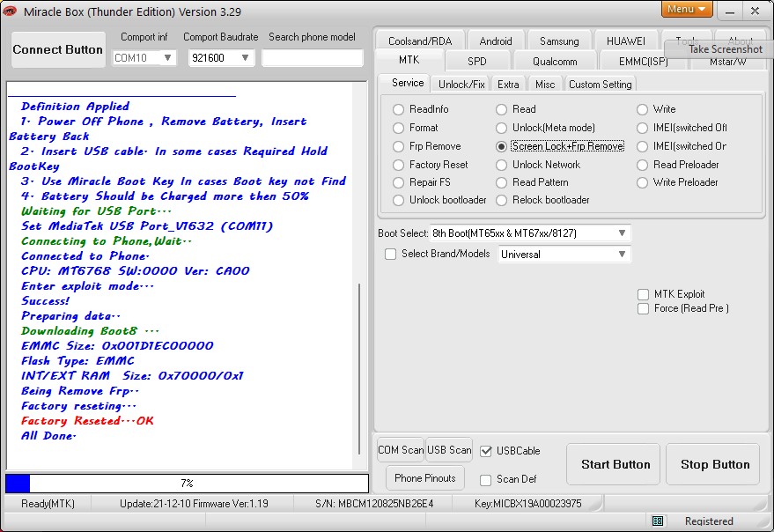Screen dimensions: 774x532
Task: Select Screen Lock+Frp Remove radio option
Action: point(502,146)
